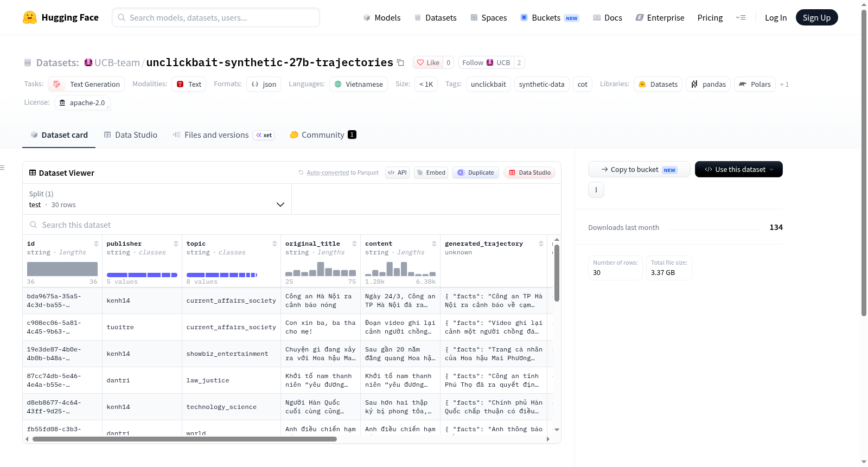Sort the content column
868x467 pixels.
(x=434, y=244)
